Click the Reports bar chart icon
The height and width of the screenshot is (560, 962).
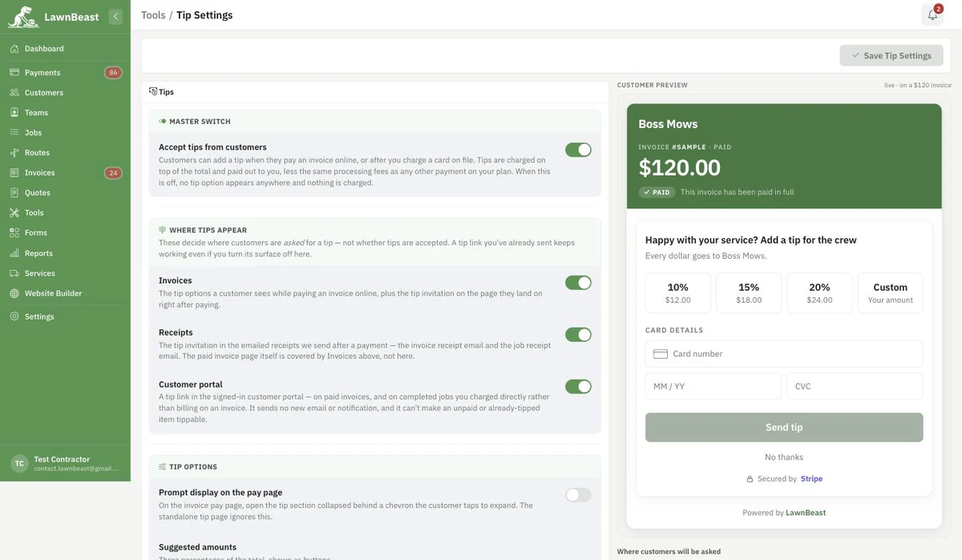click(14, 253)
